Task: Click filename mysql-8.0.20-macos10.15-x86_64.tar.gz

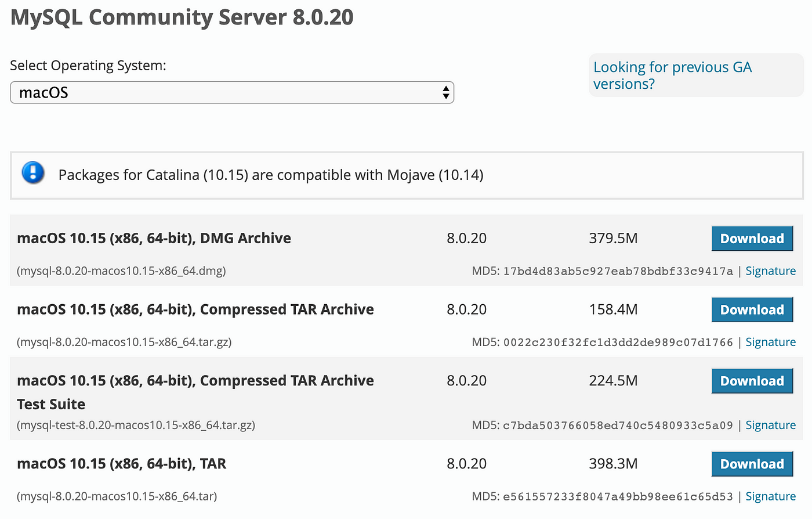Action: pyautogui.click(x=124, y=343)
